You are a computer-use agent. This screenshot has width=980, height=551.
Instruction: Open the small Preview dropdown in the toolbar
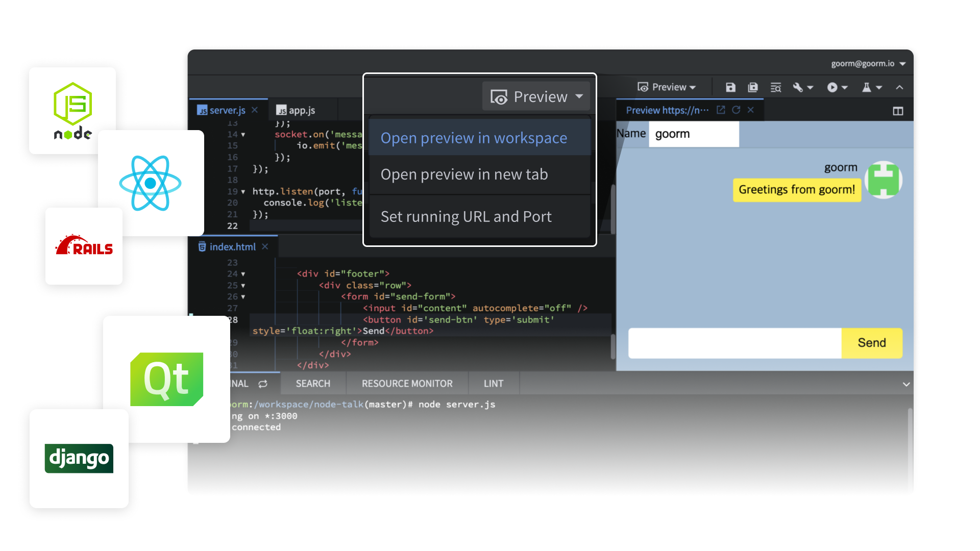tap(667, 87)
